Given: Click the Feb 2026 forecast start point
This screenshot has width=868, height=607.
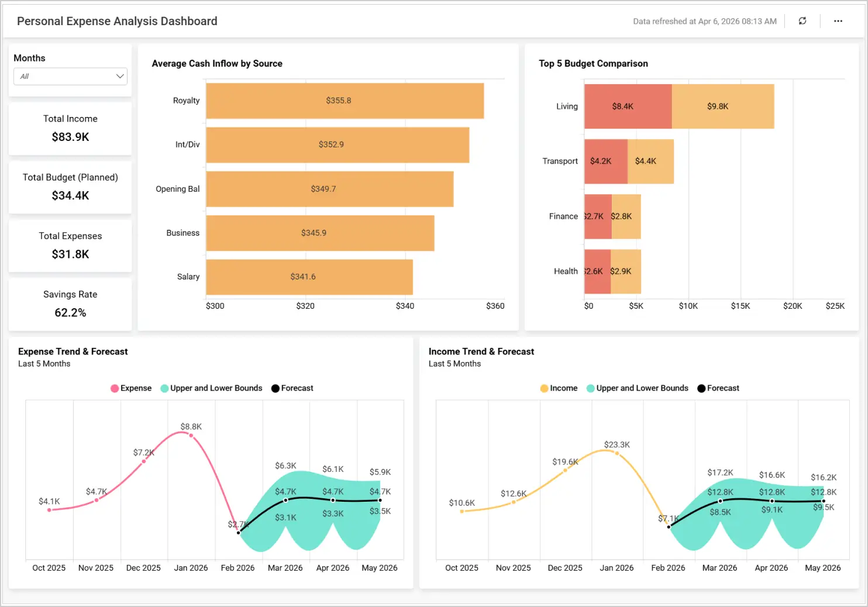Looking at the screenshot, I should (239, 532).
